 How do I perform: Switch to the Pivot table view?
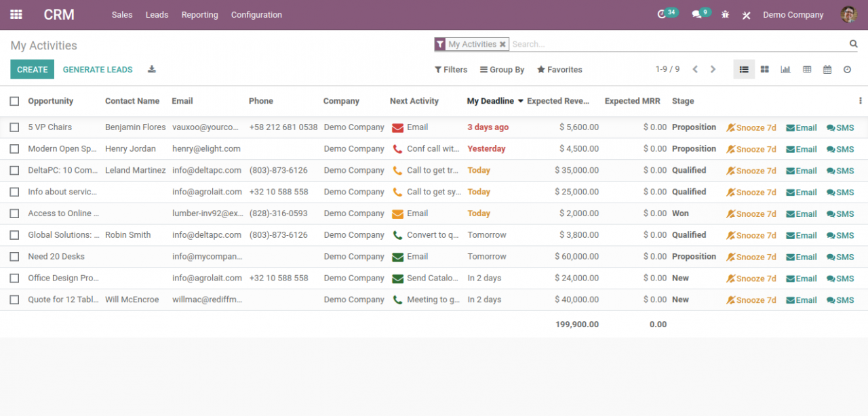tap(807, 68)
